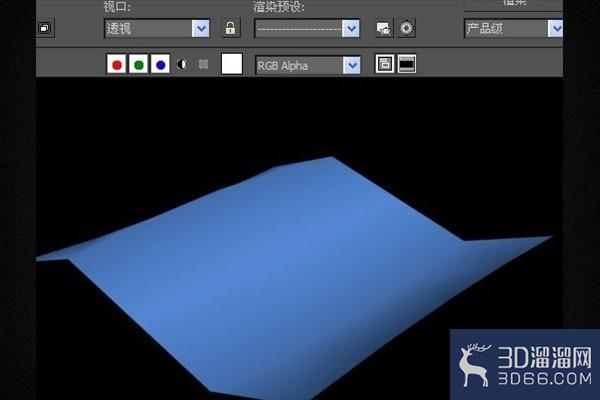600x400 pixels.
Task: Toggle the lock-to-viewport padlock icon
Action: 231,28
